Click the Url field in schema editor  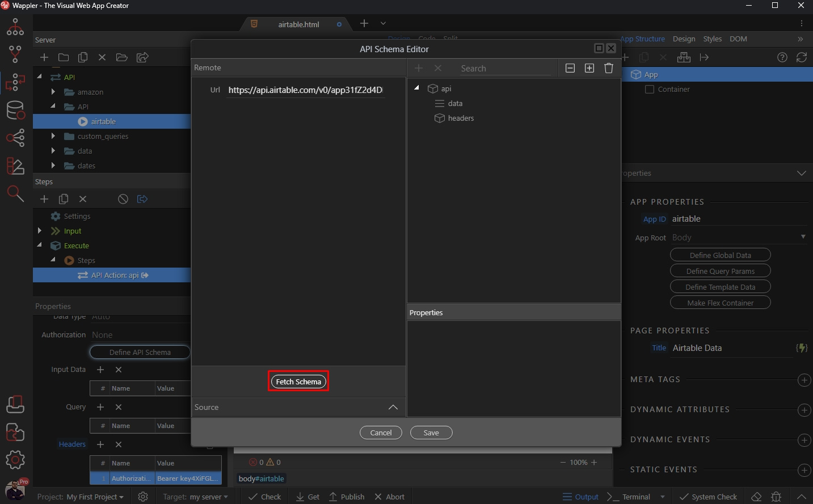coord(306,90)
